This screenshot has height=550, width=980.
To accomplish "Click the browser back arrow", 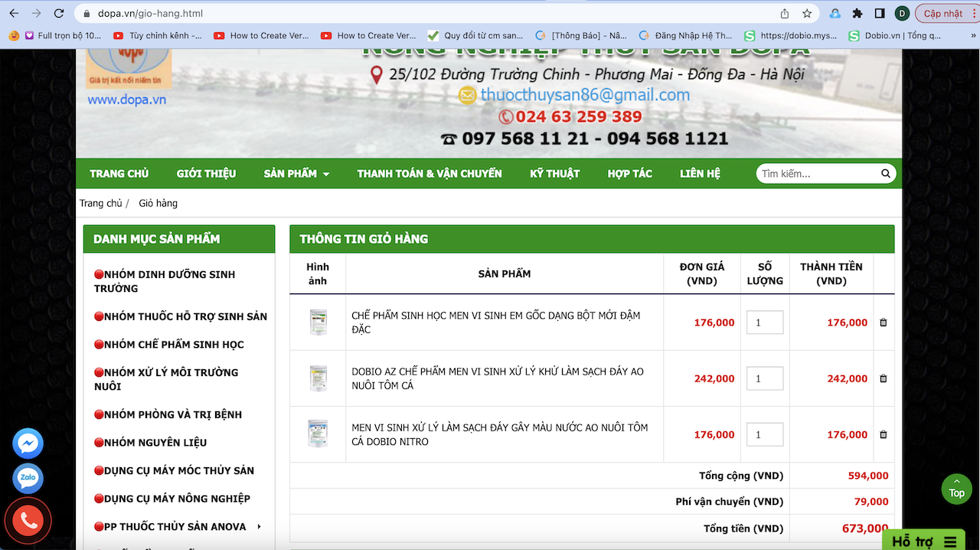I will click(14, 13).
